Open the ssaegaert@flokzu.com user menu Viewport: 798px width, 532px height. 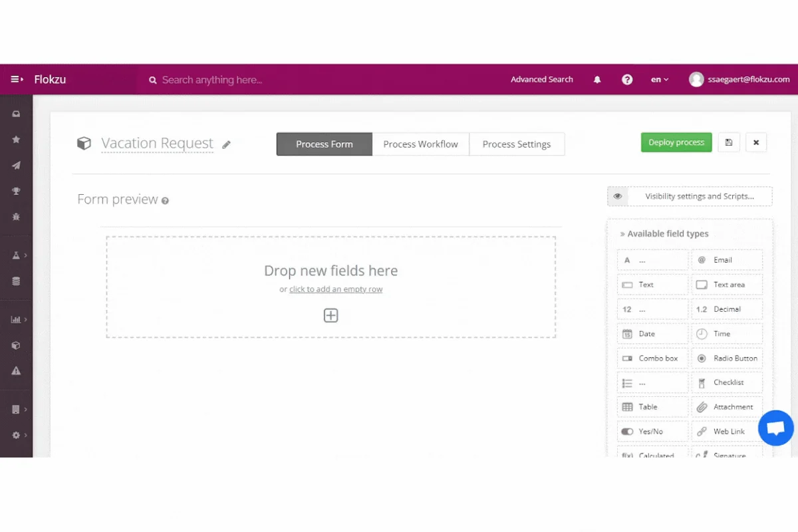pyautogui.click(x=739, y=80)
